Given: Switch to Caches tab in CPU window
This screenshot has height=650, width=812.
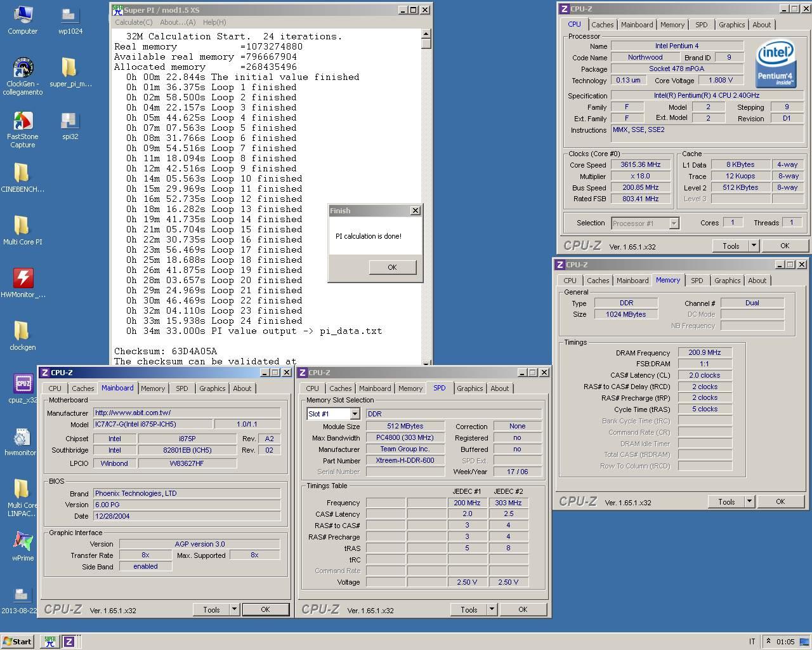Looking at the screenshot, I should [x=602, y=25].
